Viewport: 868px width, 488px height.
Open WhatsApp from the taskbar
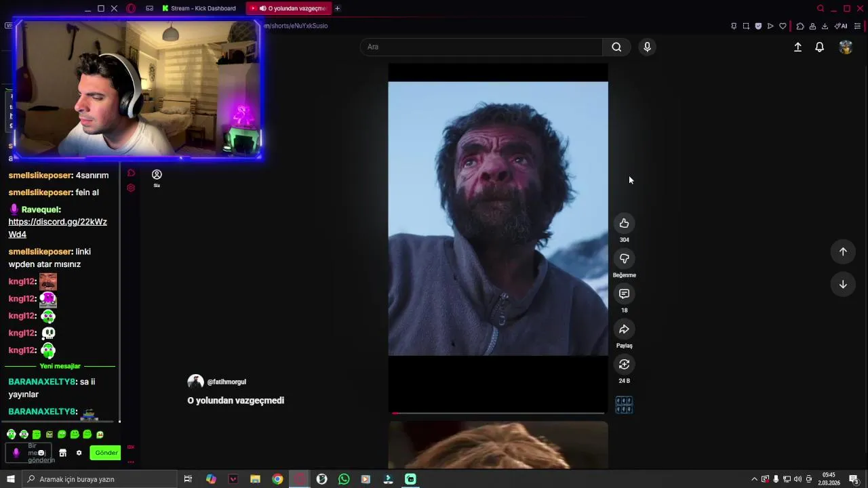344,479
